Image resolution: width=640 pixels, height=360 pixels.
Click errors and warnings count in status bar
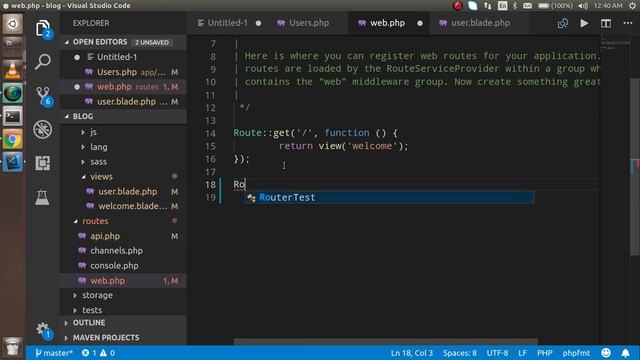[x=98, y=353]
